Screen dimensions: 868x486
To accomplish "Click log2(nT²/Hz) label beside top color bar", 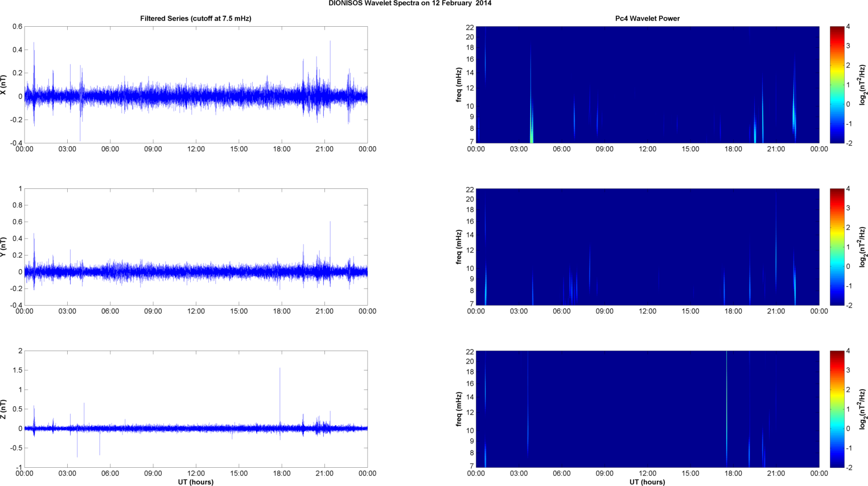I will pos(863,85).
